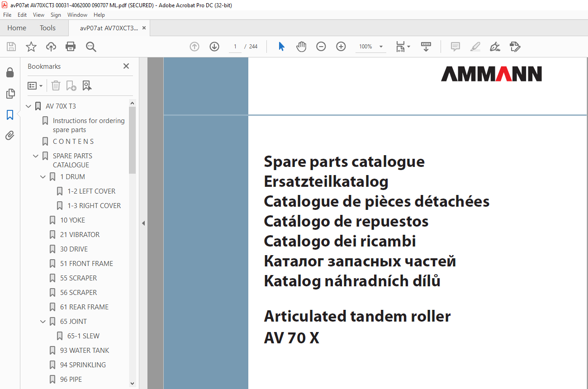Open the 94 SPRINKLING bookmark
Image resolution: width=588 pixels, height=389 pixels.
click(83, 365)
